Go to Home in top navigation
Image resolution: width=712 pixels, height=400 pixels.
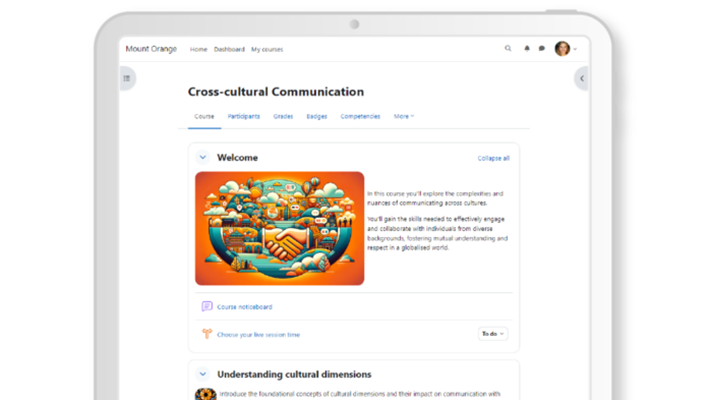click(198, 49)
